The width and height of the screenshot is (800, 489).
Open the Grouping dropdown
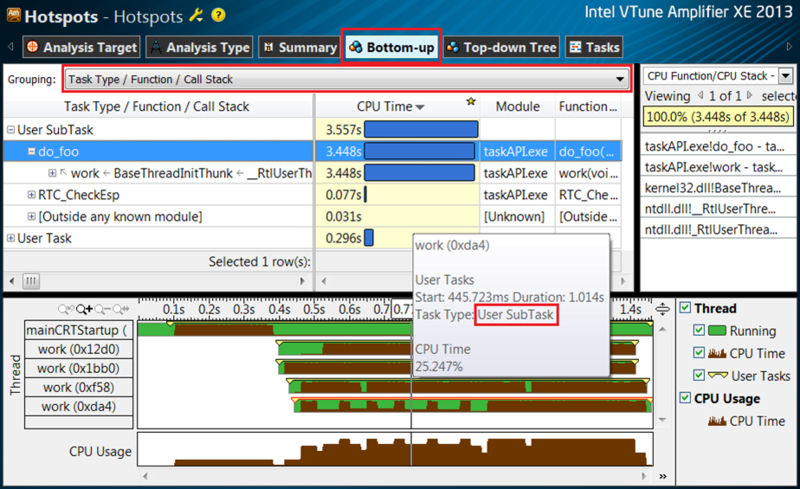point(346,79)
